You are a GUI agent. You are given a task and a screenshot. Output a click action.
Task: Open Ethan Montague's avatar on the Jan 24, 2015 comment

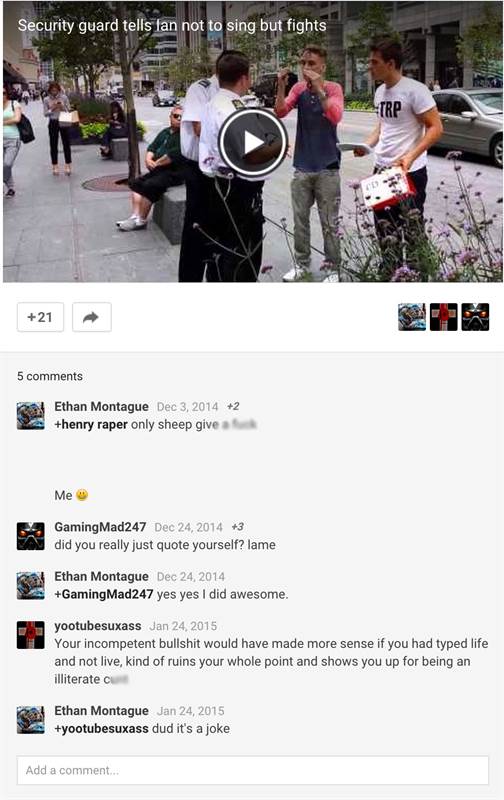(x=31, y=719)
